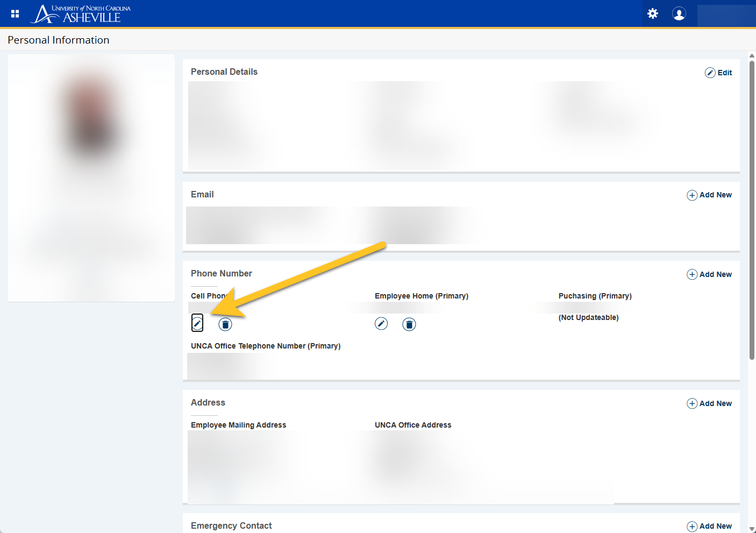This screenshot has width=756, height=533.
Task: Click the scrollbar up arrow
Action: [752, 55]
